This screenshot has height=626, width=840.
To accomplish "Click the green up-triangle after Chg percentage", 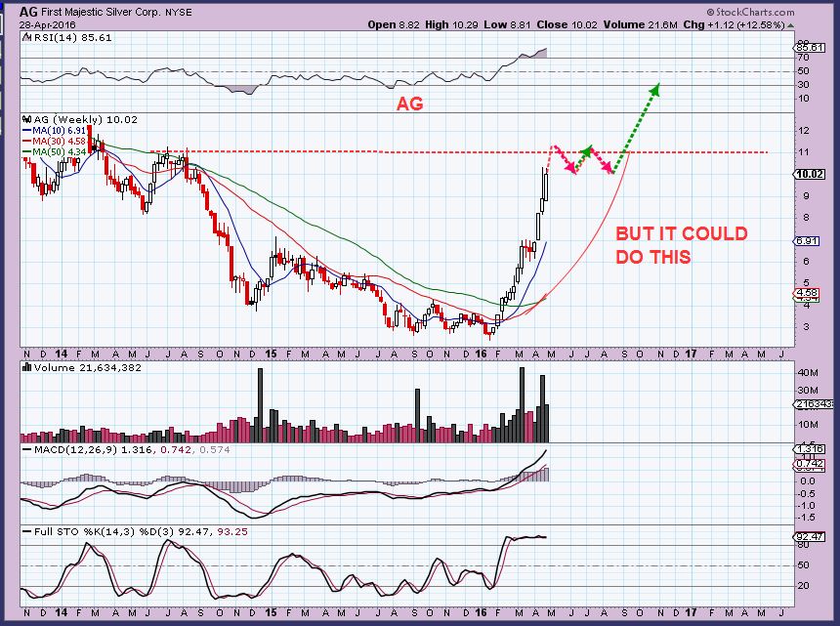I will click(791, 25).
